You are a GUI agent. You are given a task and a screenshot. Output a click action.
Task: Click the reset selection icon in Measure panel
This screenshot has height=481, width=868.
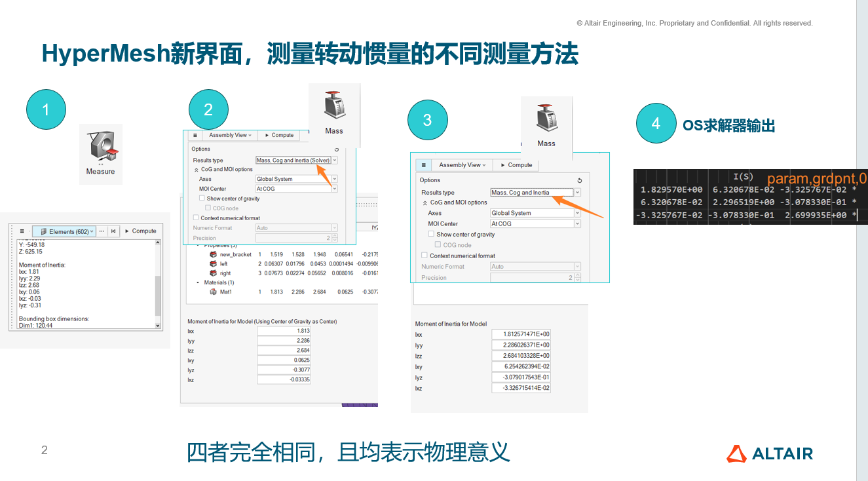click(113, 231)
